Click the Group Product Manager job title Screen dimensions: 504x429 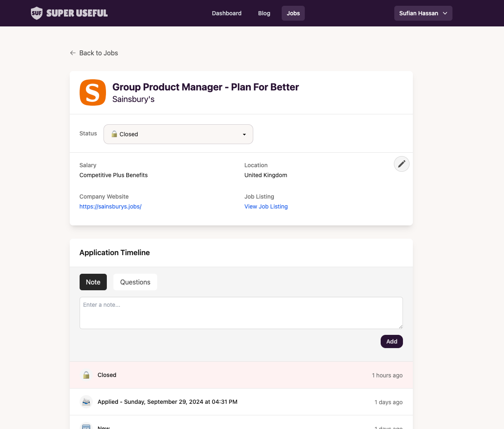pyautogui.click(x=206, y=87)
